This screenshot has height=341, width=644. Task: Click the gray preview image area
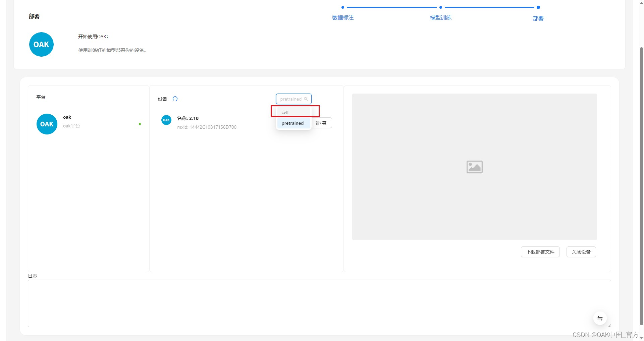click(x=474, y=167)
